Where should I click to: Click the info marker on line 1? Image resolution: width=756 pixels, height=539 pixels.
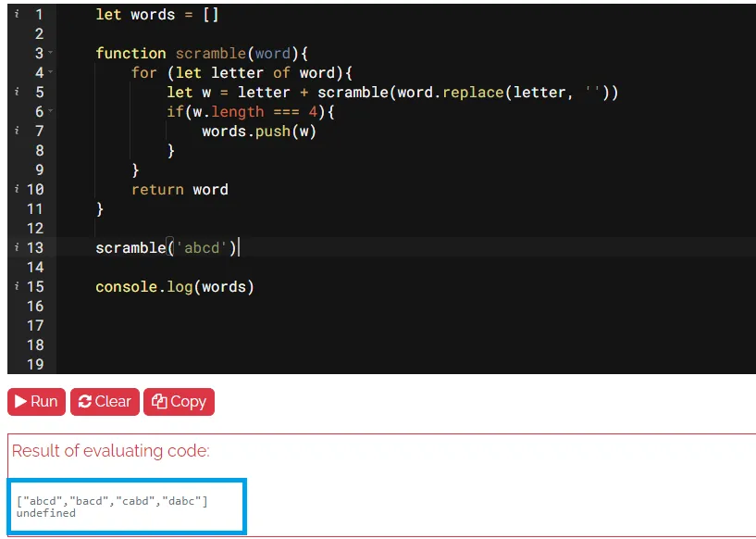(17, 14)
